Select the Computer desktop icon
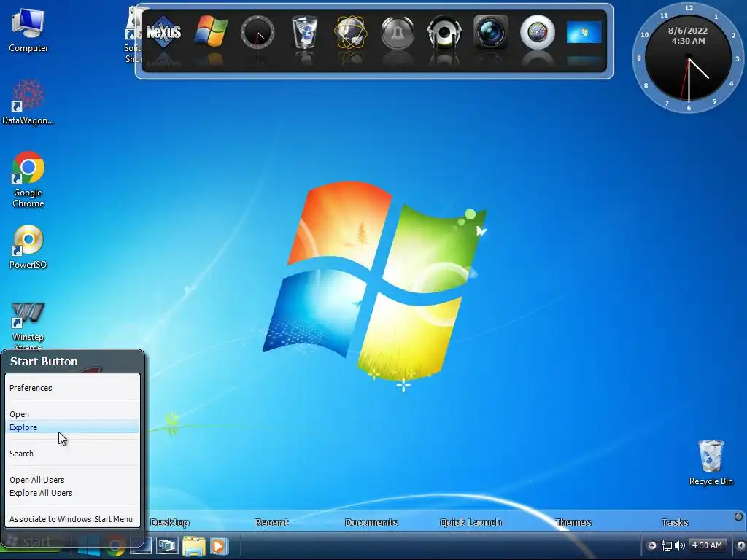 [x=28, y=30]
